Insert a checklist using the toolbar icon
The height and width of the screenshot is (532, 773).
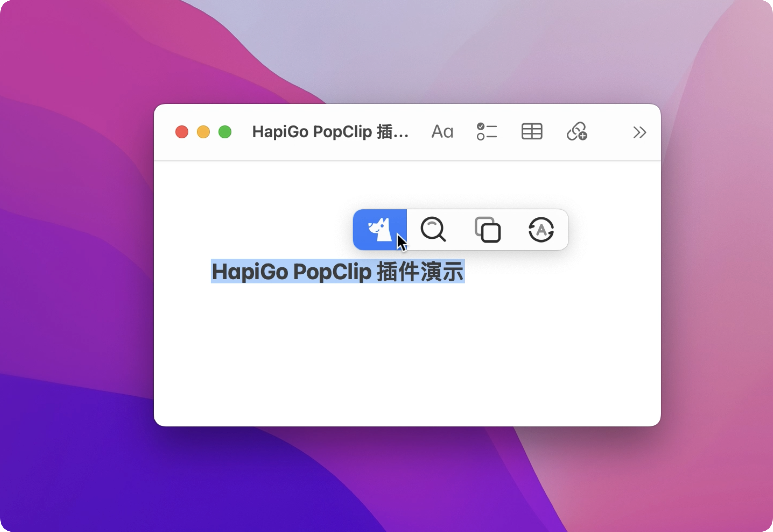click(487, 132)
